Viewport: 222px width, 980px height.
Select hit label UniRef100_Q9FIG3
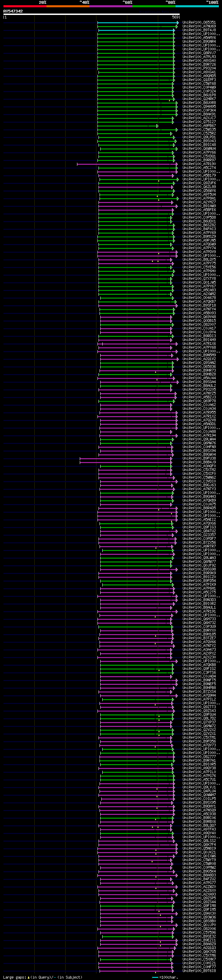pos(199,527)
